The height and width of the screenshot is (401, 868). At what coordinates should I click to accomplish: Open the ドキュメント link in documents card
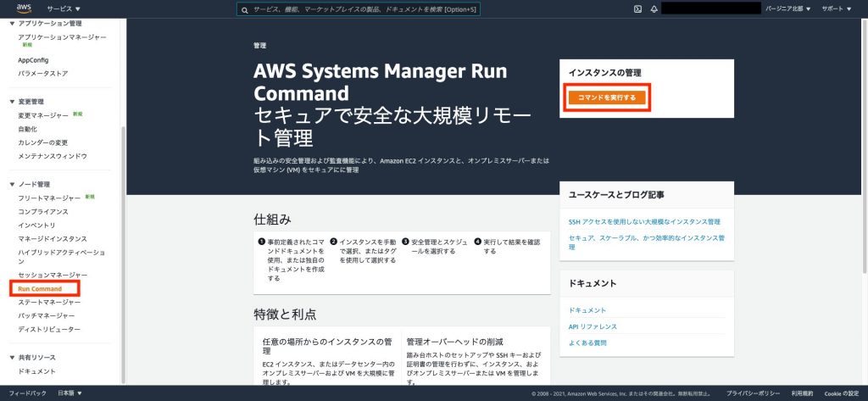pos(587,311)
